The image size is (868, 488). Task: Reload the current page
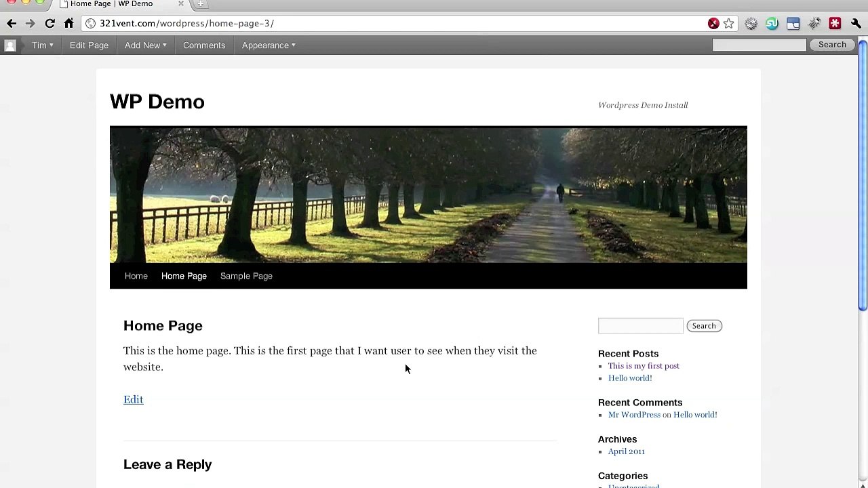click(50, 23)
